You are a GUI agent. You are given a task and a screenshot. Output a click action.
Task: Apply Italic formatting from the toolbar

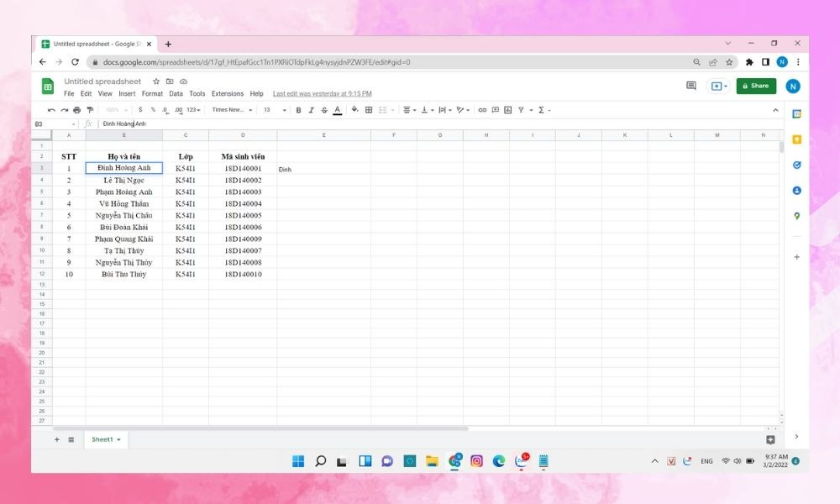[x=311, y=110]
